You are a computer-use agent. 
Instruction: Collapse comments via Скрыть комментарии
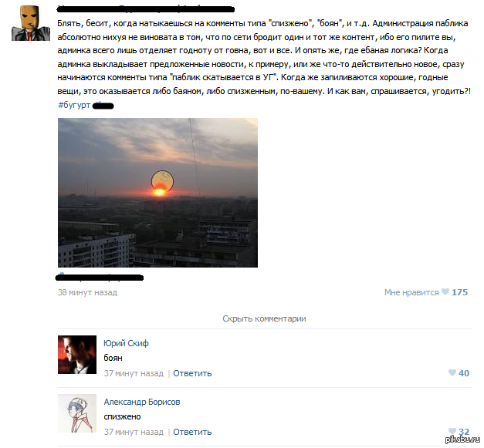pyautogui.click(x=264, y=318)
